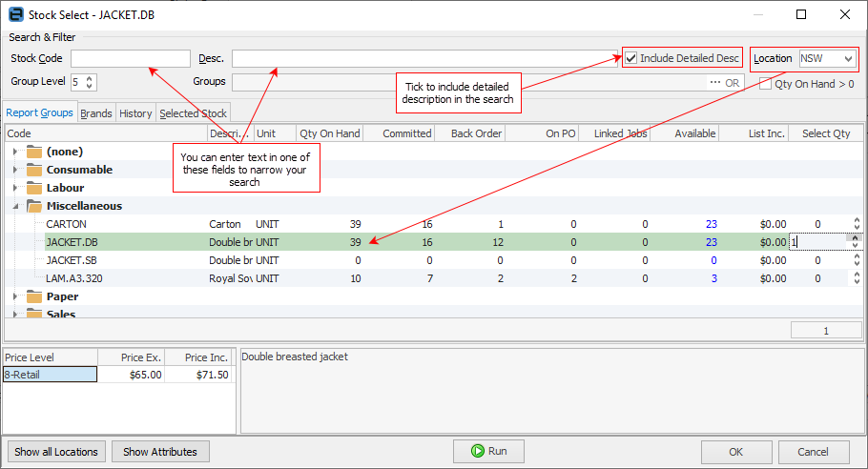Viewport: 868px width, 469px height.
Task: Click Select Qty column header
Action: (x=826, y=133)
